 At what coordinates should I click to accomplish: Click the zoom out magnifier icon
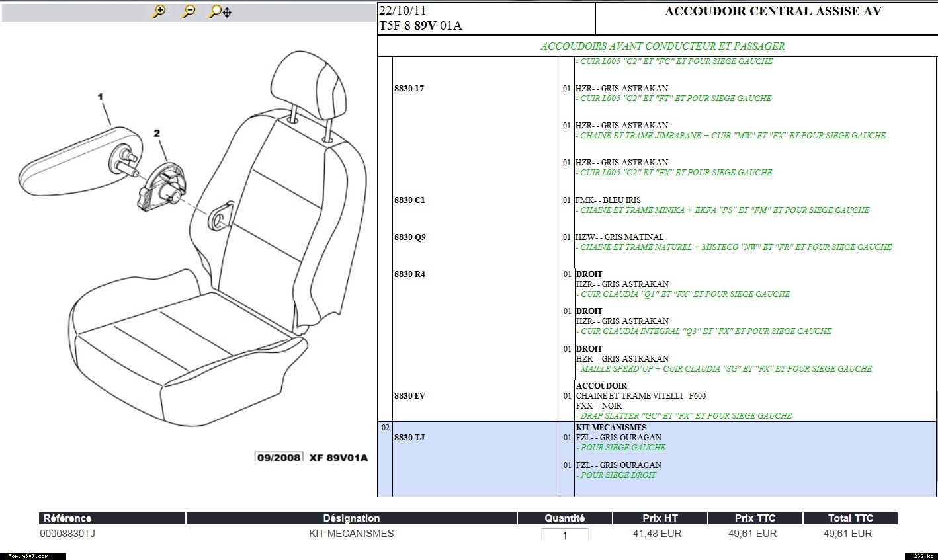pos(189,11)
